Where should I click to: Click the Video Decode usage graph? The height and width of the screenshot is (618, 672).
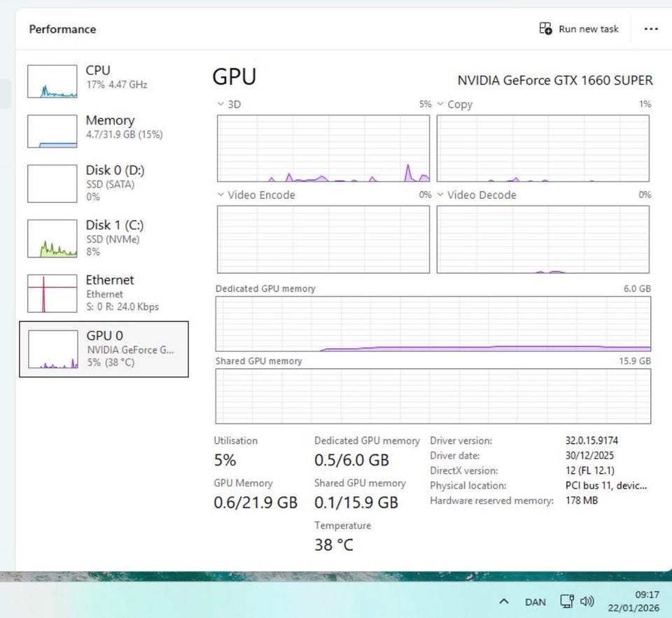(543, 239)
